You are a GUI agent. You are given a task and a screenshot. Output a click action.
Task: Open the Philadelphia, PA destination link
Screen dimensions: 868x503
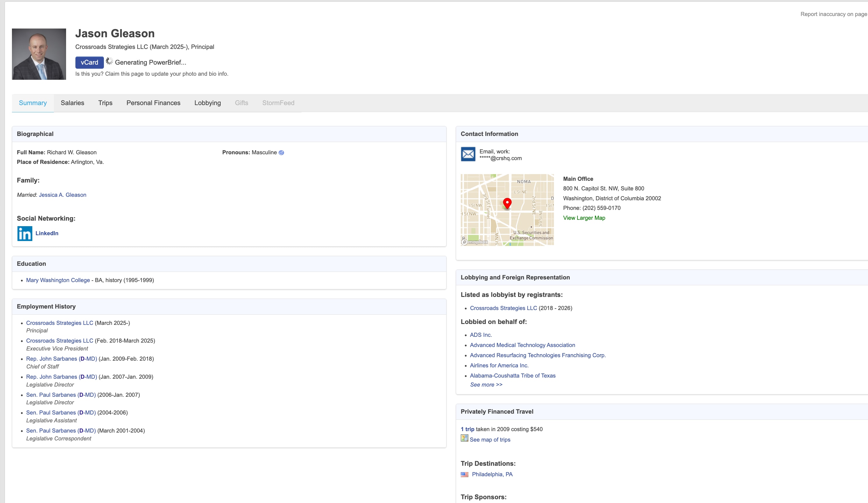492,474
